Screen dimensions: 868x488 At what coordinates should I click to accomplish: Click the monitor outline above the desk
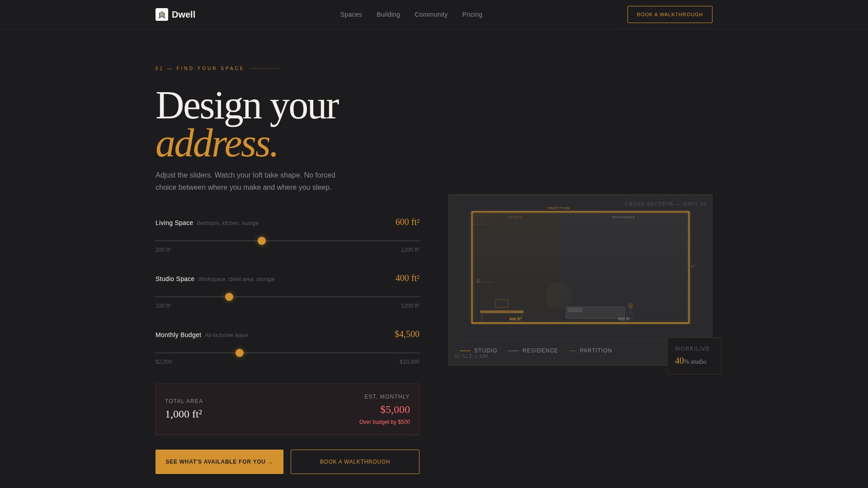[501, 304]
